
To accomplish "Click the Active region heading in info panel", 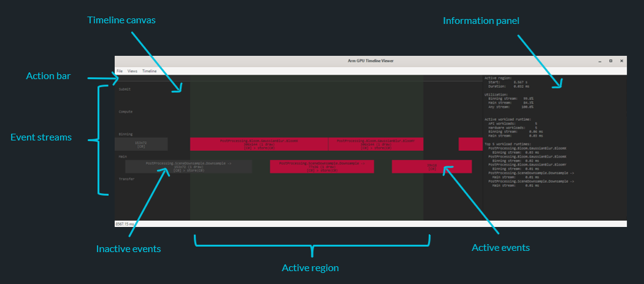I will tap(498, 78).
